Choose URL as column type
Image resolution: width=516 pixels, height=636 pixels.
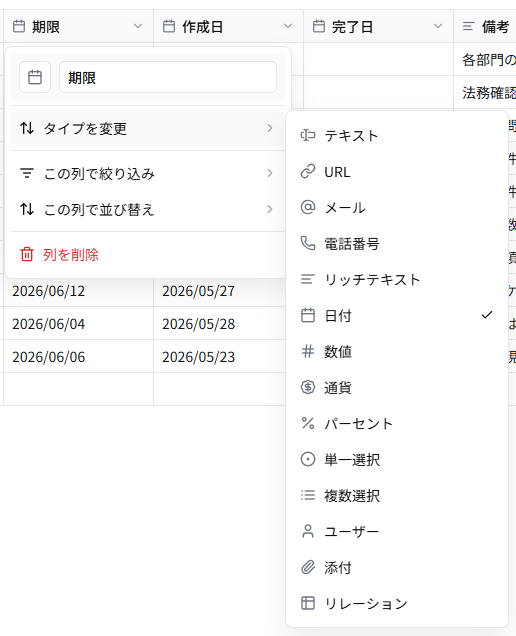coord(397,172)
